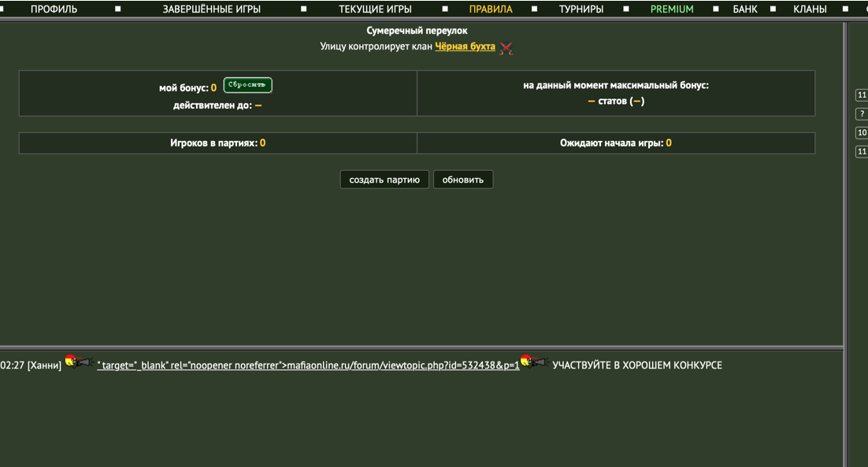Click the Улицу контролирует клан text

click(x=376, y=46)
